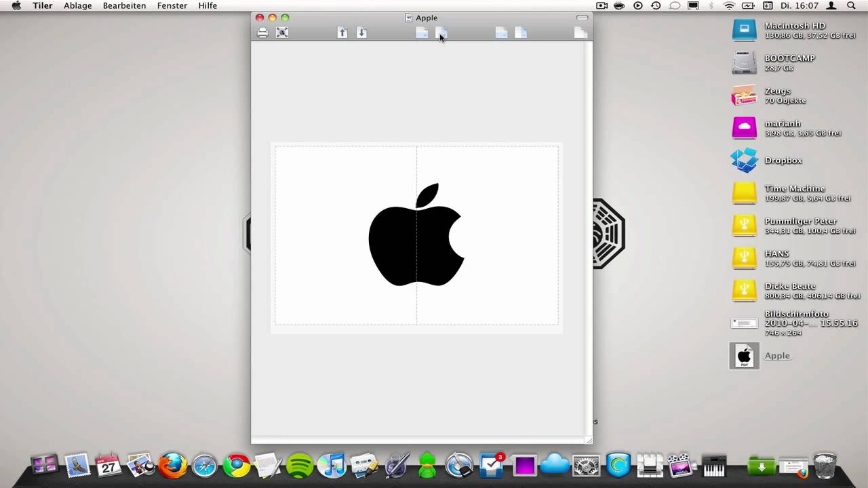Open Adium green duck in Dock
Viewport: 868px width, 488px height.
tap(427, 466)
